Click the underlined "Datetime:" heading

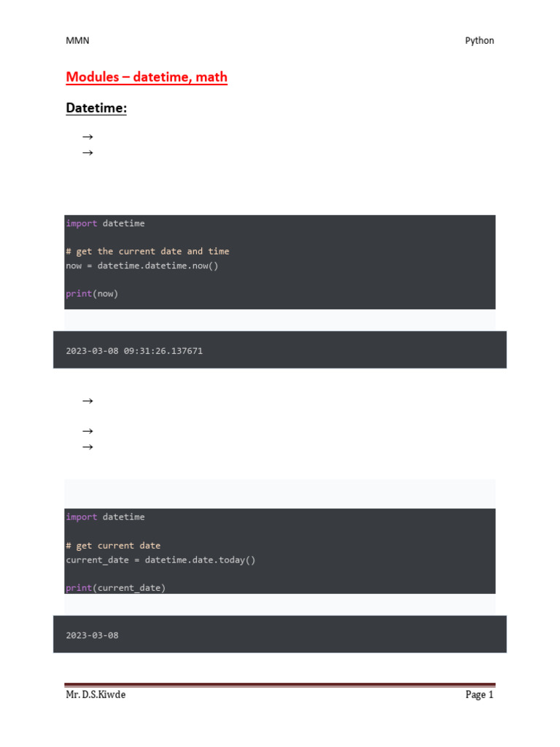[x=96, y=108]
